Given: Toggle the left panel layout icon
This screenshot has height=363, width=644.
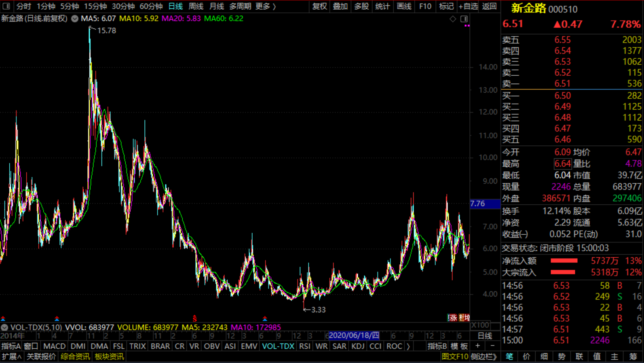Looking at the screenshot, I should click(6, 6).
